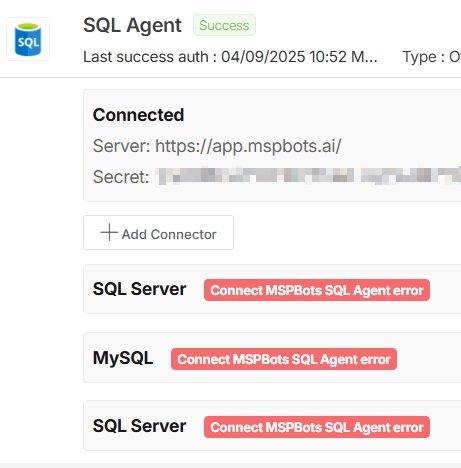Image resolution: width=461 pixels, height=468 pixels.
Task: Click the blurred Secret value
Action: tap(308, 176)
